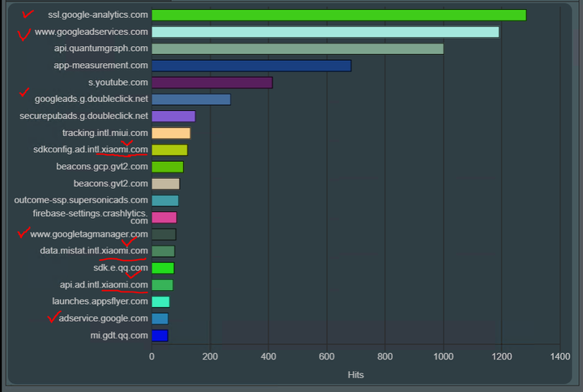Click the beacons.gcp.gvt2.com label
The image size is (583, 392).
pyautogui.click(x=102, y=166)
